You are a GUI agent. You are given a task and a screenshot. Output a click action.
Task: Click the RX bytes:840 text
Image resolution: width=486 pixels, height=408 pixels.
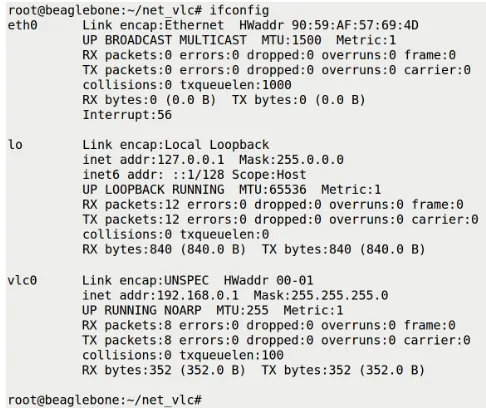point(127,249)
